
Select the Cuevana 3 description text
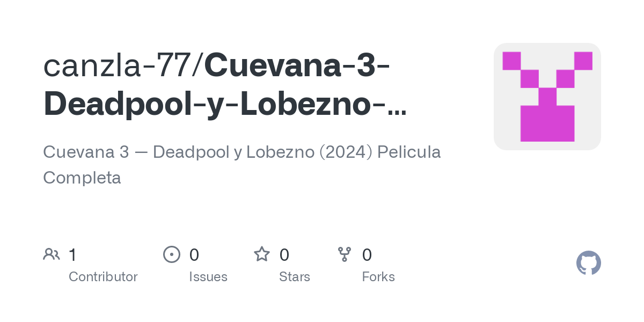[242, 164]
